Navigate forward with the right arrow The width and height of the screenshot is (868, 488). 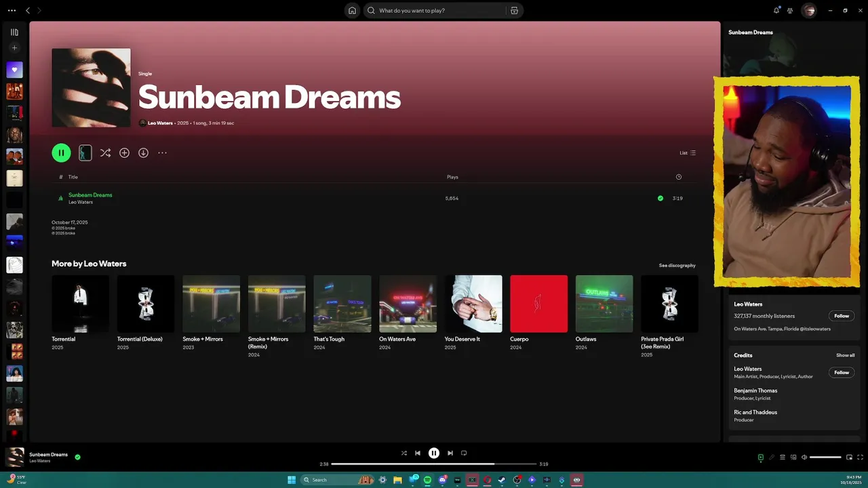39,10
